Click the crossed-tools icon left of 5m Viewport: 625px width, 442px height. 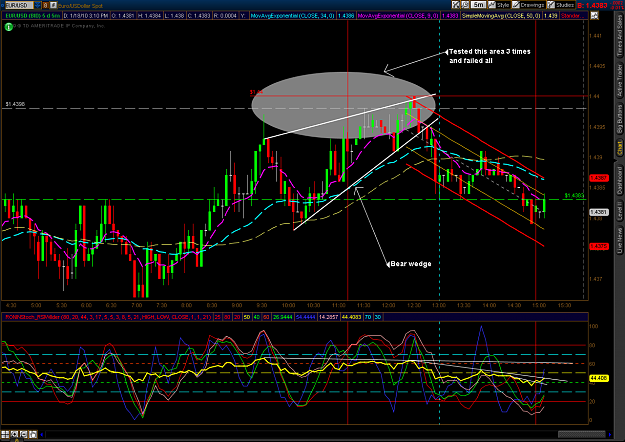(x=456, y=5)
